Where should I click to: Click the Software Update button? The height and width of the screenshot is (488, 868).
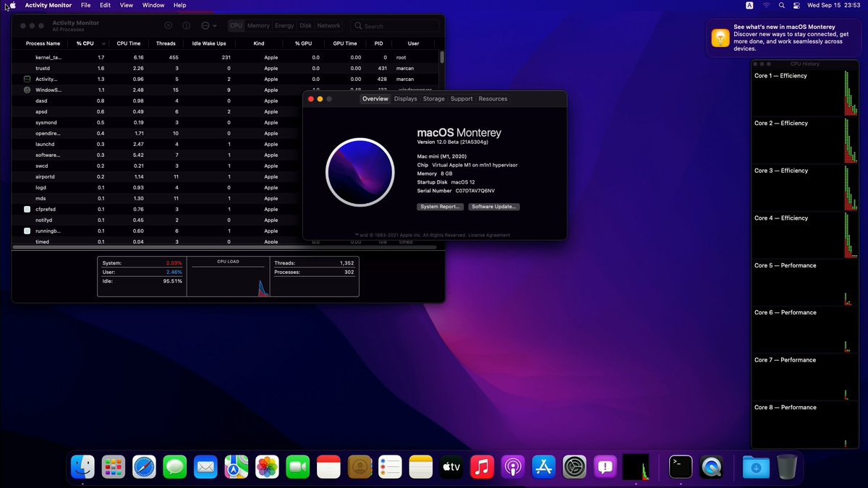point(494,207)
